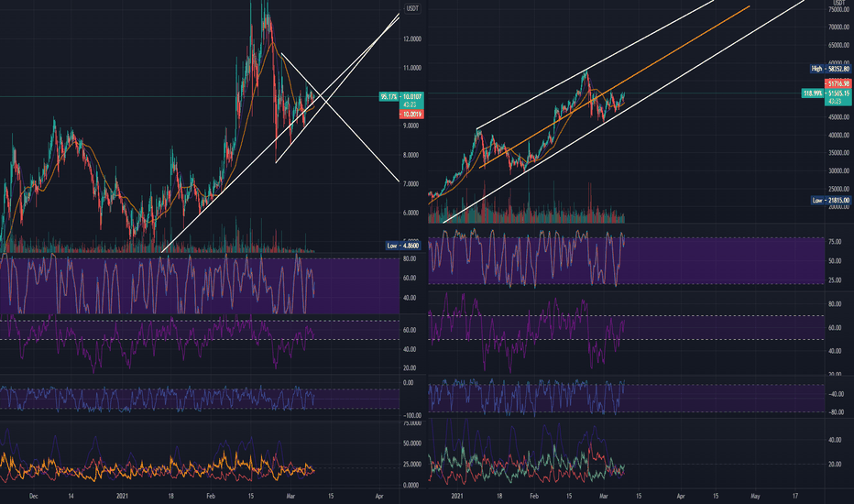The width and height of the screenshot is (854, 504).
Task: Click the Apr date label on left chart
Action: pos(379,497)
